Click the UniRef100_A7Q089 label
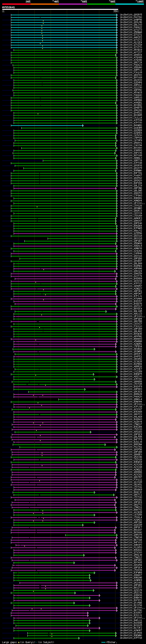Screen dimensions: 146x644 (x=131, y=58)
